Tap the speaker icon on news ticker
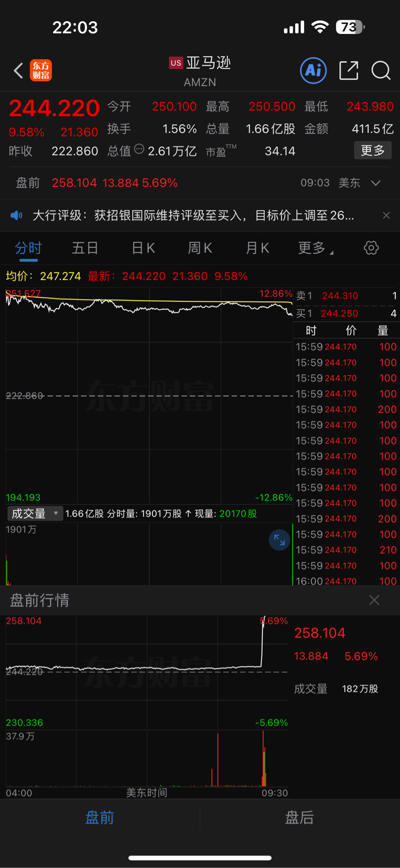The image size is (400, 868). (17, 215)
